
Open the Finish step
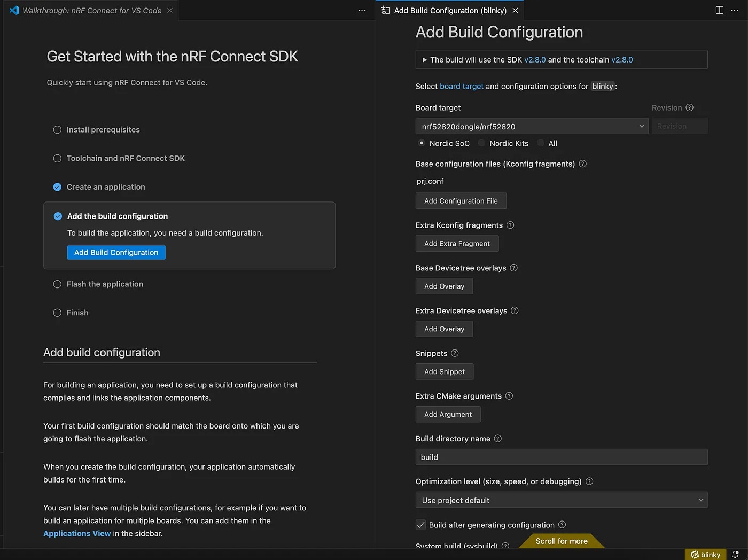coord(77,313)
